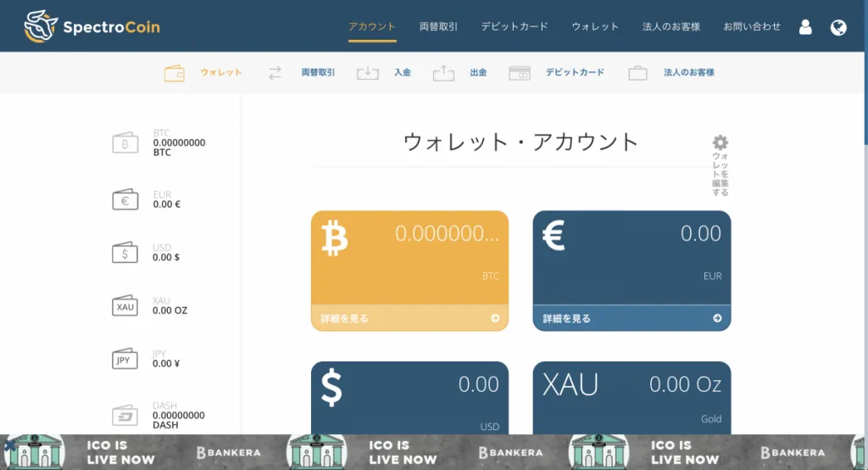868x470 pixels.
Task: Click the 法人のお客様 briefcase icon
Action: tap(637, 73)
